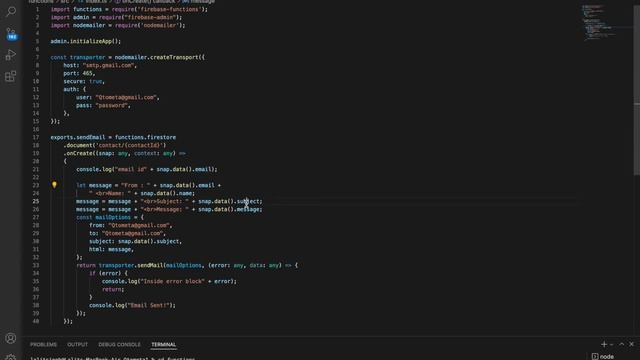Click 'firebase-admin' import string on line 2
Screen dimensions: 640x360
(150, 18)
